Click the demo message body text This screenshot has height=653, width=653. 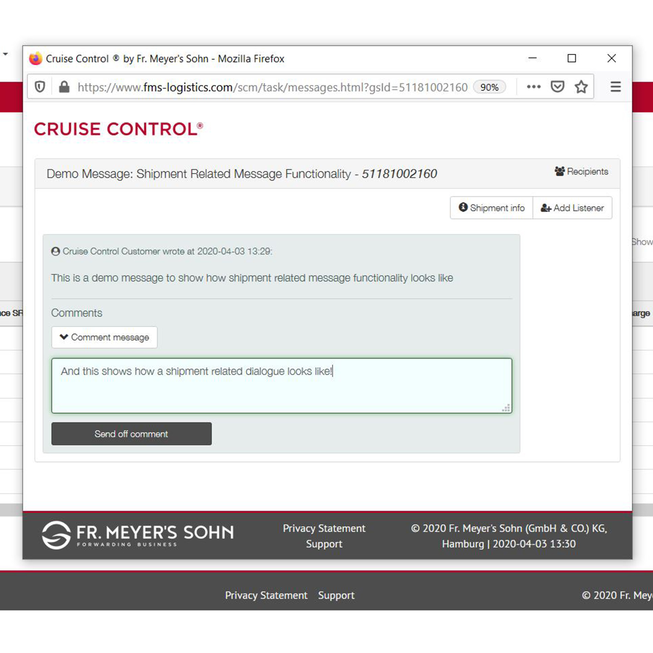tap(252, 278)
